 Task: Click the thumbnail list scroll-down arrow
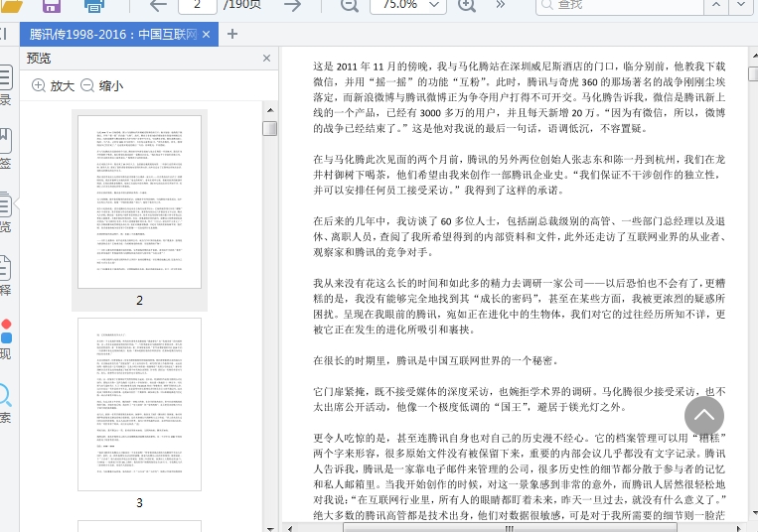[270, 528]
